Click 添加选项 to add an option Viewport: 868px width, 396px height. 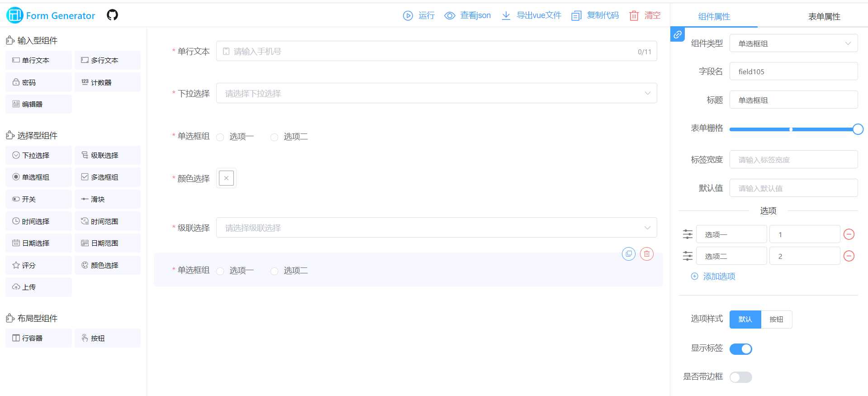713,277
